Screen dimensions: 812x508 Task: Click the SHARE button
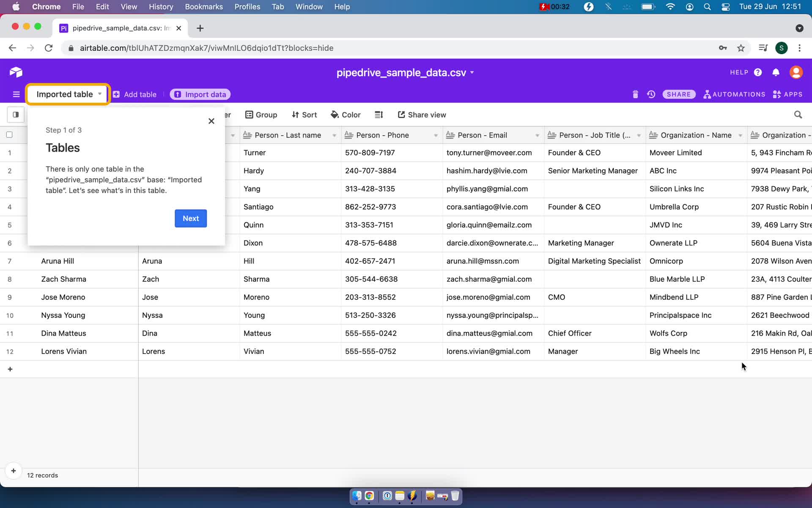pyautogui.click(x=679, y=94)
